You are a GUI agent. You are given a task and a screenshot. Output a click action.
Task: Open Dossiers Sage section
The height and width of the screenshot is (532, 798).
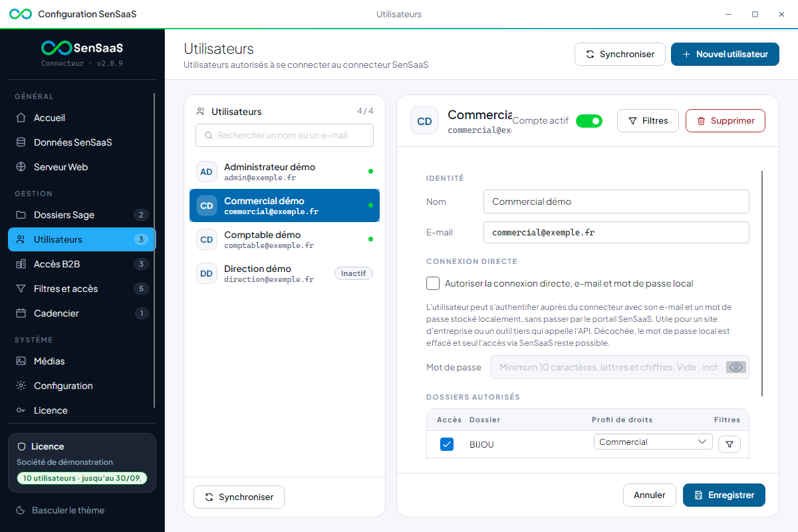coord(82,215)
